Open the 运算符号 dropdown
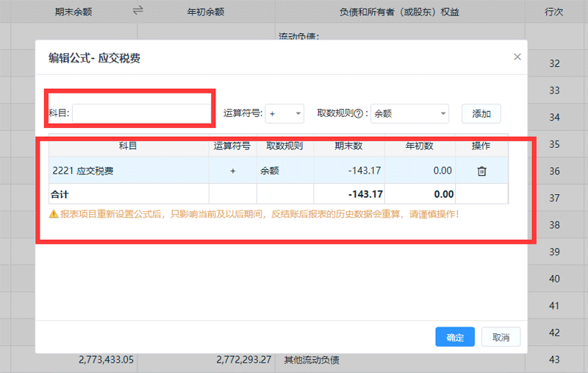This screenshot has height=373, width=588. pyautogui.click(x=285, y=113)
